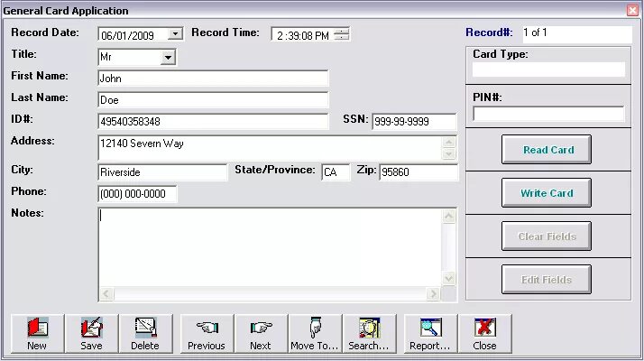Open the Move To... dialog
Image resolution: width=644 pixels, height=361 pixels.
click(x=315, y=333)
